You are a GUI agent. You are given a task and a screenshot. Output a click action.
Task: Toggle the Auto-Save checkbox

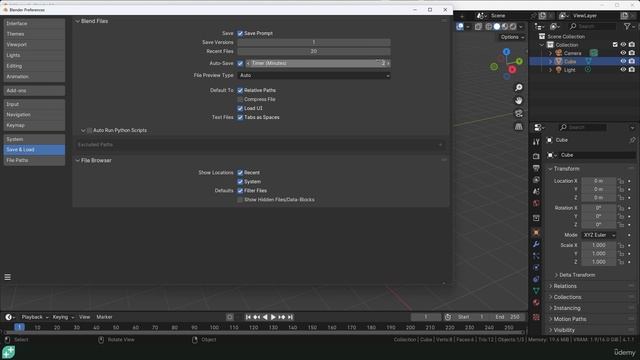pyautogui.click(x=240, y=63)
